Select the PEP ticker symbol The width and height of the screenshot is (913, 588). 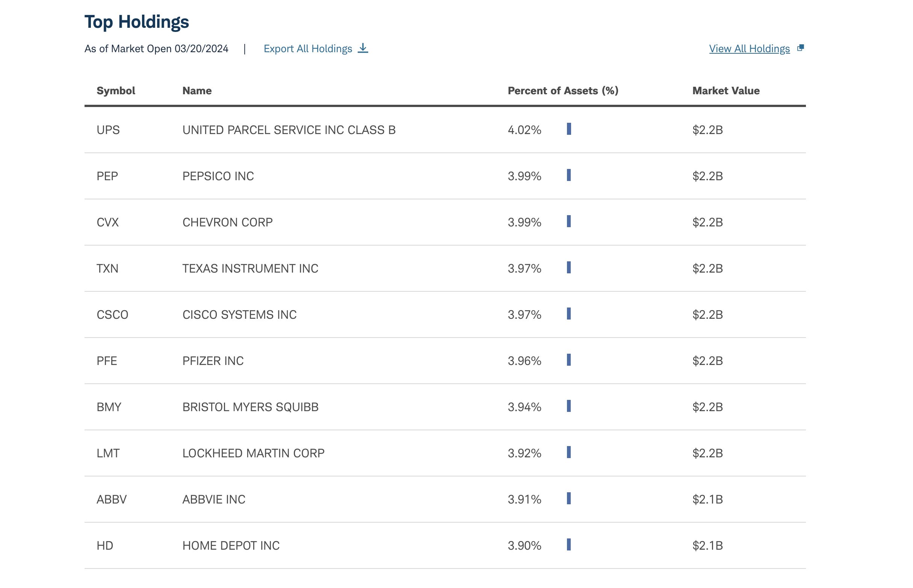[107, 176]
